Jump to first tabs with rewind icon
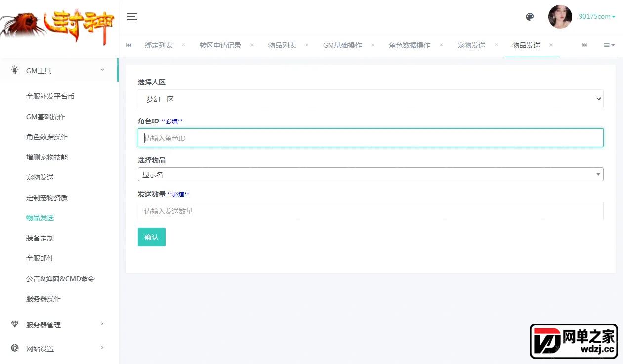 129,45
